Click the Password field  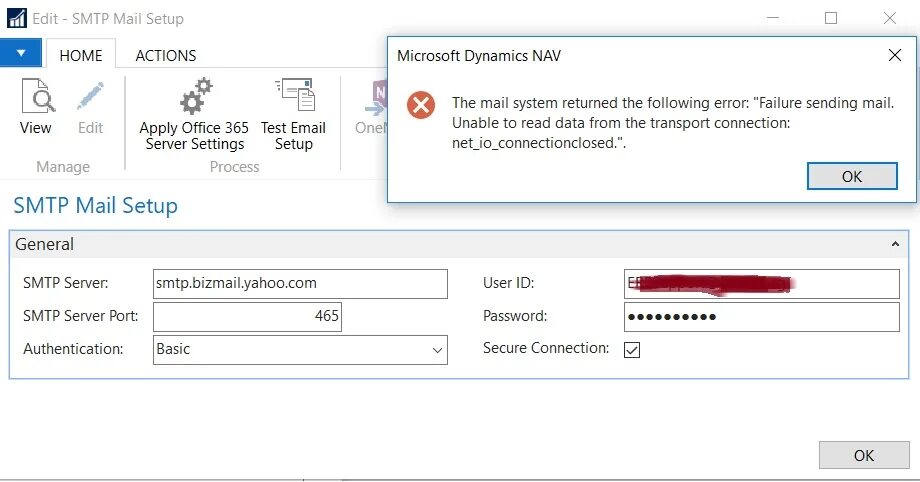(x=762, y=316)
